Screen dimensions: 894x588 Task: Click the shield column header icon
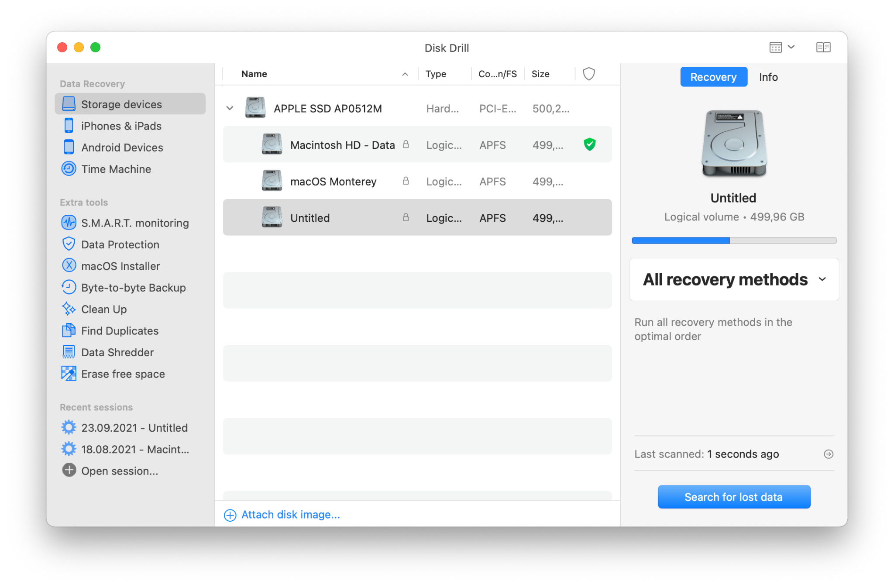(589, 74)
